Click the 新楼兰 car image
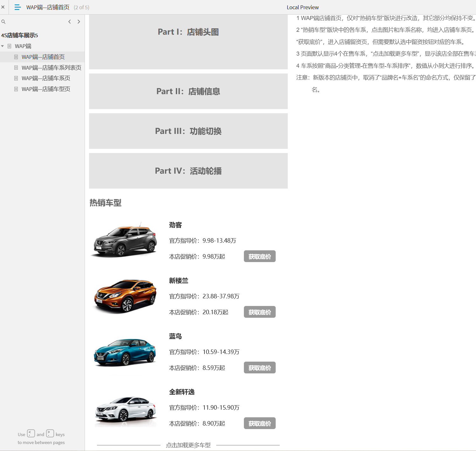Screen dimensions: 476x451 point(125,296)
